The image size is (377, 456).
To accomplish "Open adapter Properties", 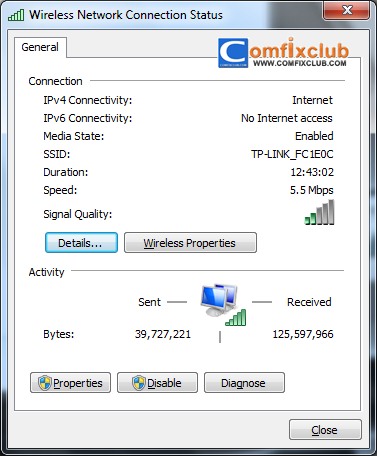I will coord(70,383).
